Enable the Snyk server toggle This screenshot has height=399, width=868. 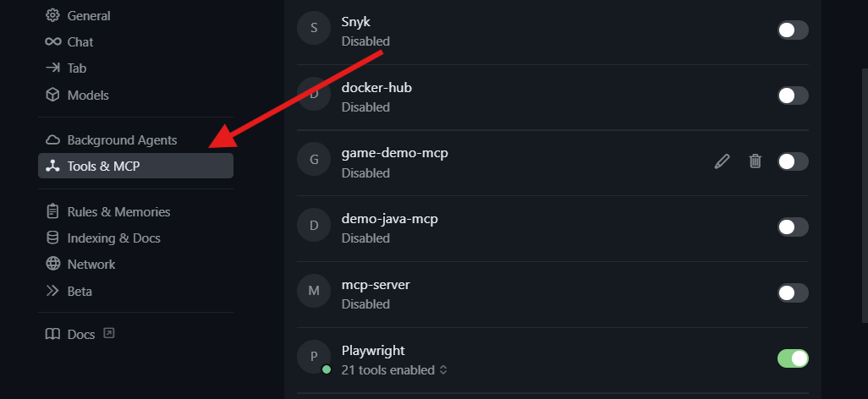click(x=793, y=30)
